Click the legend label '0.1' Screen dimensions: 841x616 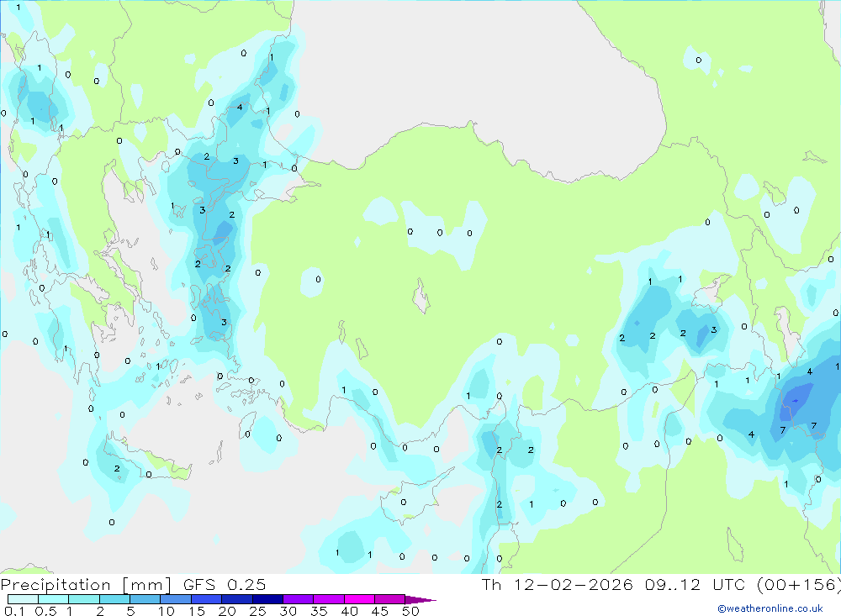[14, 611]
